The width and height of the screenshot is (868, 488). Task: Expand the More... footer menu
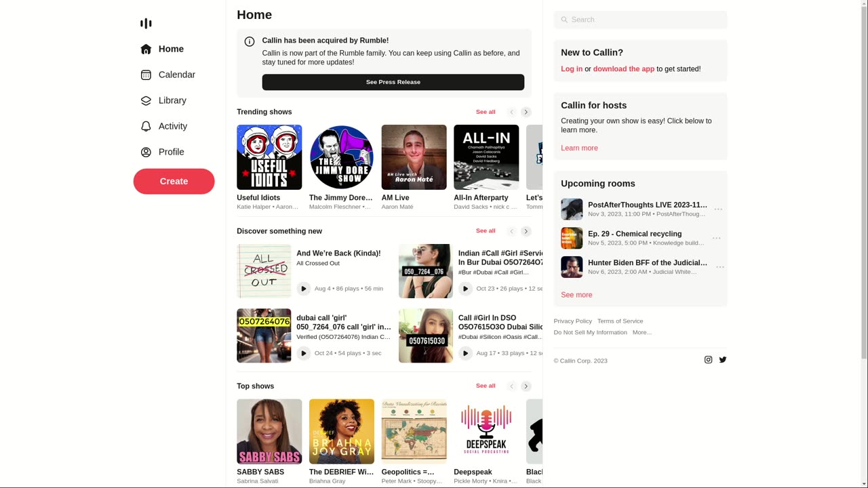pyautogui.click(x=642, y=332)
